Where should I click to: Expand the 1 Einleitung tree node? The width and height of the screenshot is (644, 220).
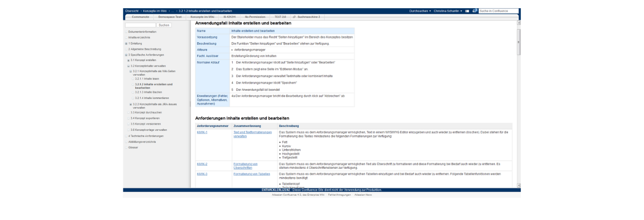tap(126, 43)
